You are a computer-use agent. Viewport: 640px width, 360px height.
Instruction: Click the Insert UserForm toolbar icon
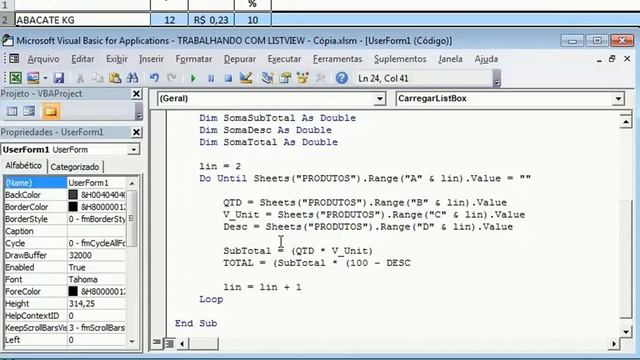click(33, 78)
